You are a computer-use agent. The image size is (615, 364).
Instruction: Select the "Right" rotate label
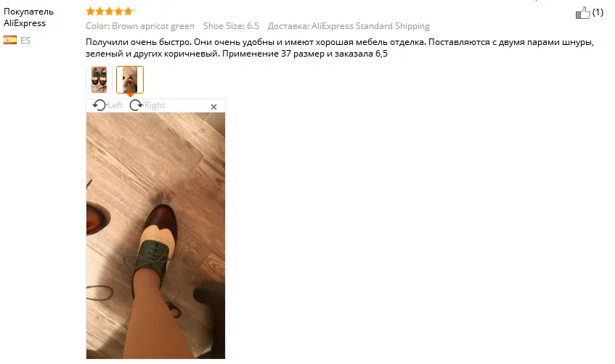pos(155,105)
